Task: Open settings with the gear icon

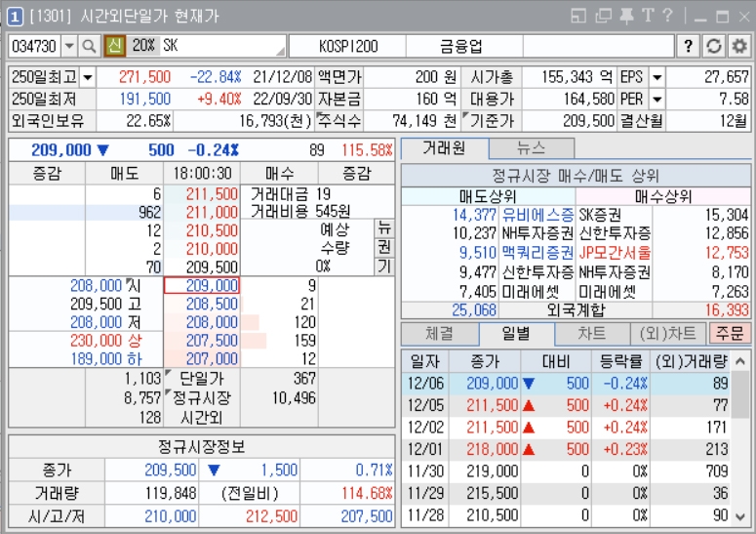Action: pos(739,46)
